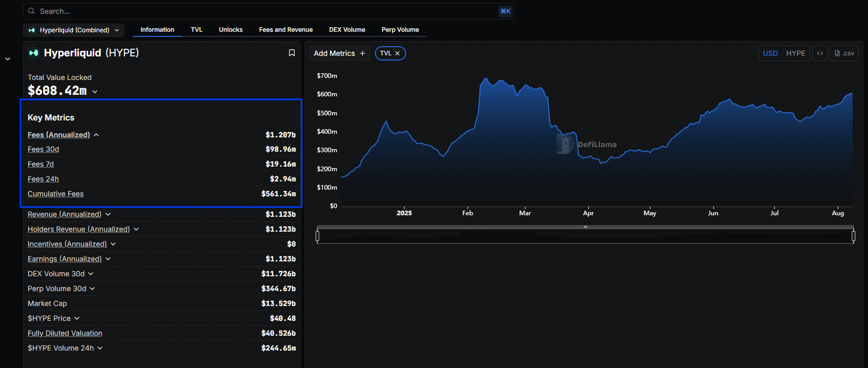Expand Perp Volume 30d row
The width and height of the screenshot is (868, 368).
(92, 289)
